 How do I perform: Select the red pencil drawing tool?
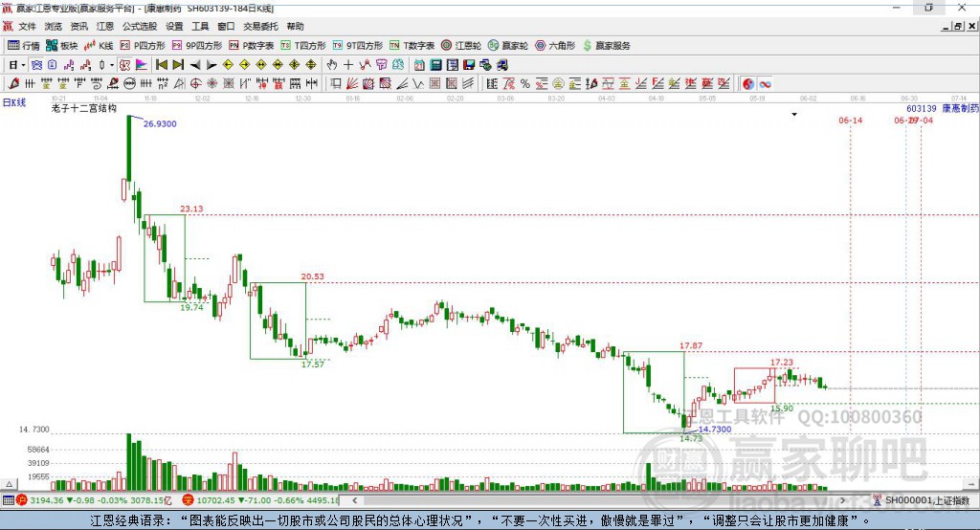click(x=13, y=84)
